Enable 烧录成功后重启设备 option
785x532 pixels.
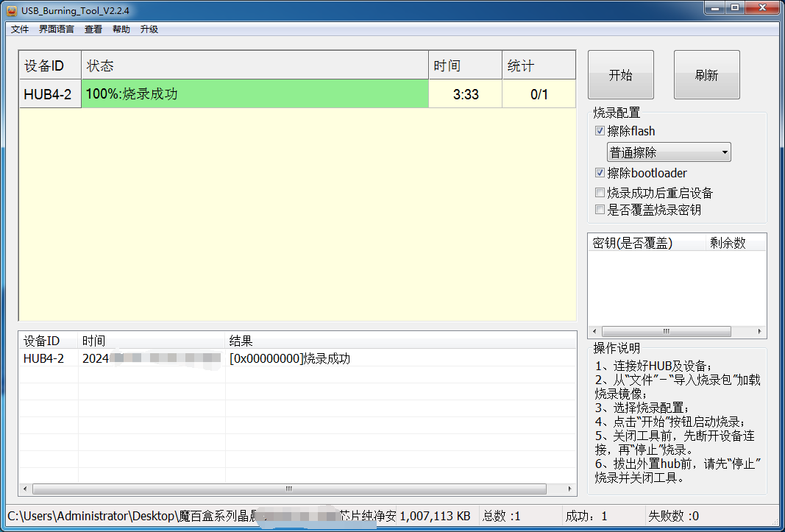[600, 193]
